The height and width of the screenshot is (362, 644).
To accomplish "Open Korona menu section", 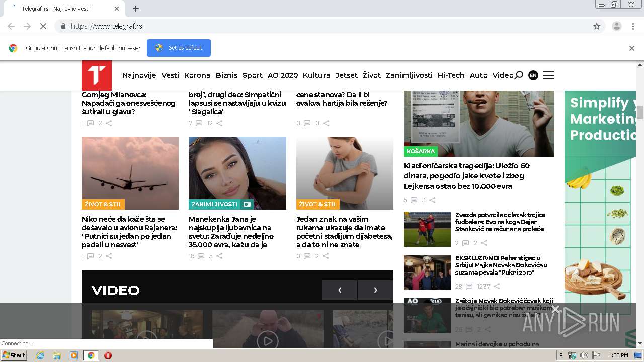I will click(197, 75).
